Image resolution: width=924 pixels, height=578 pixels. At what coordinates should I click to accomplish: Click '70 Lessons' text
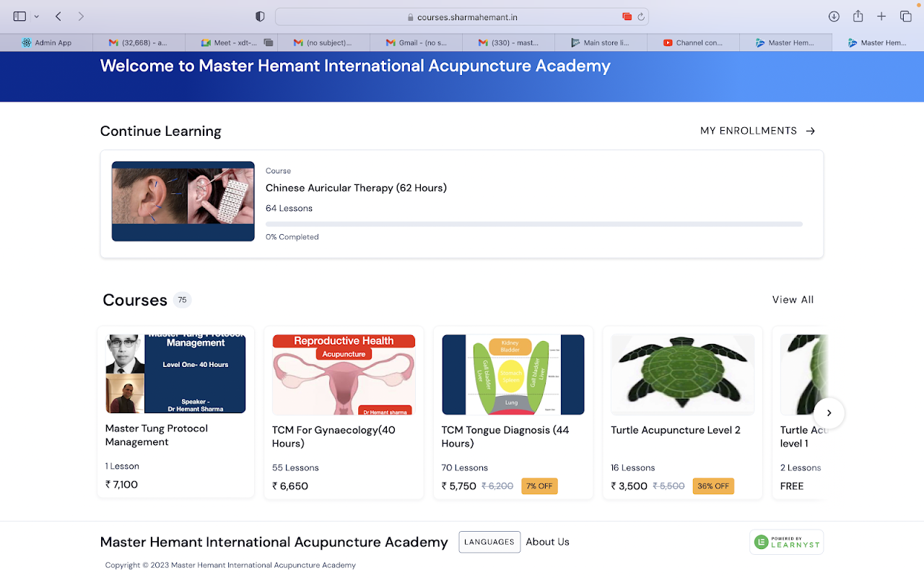click(465, 467)
